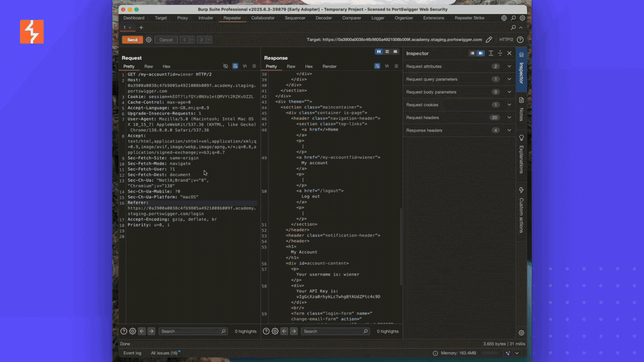Image resolution: width=644 pixels, height=362 pixels.
Task: Toggle Request word wrap button
Action: (235, 67)
